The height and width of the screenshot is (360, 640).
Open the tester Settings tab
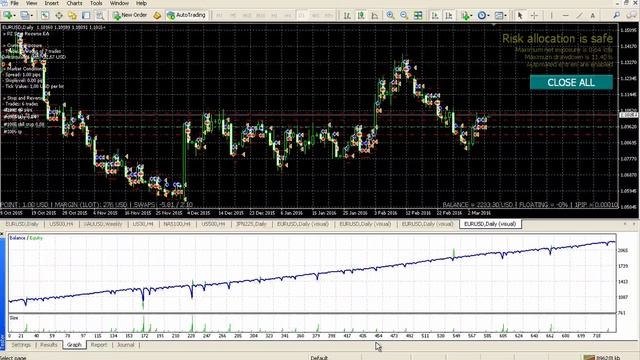(x=21, y=345)
